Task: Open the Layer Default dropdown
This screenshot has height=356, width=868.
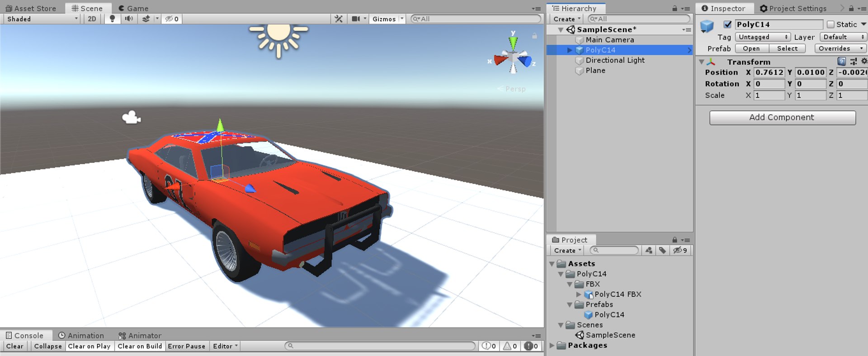Action: tap(843, 37)
